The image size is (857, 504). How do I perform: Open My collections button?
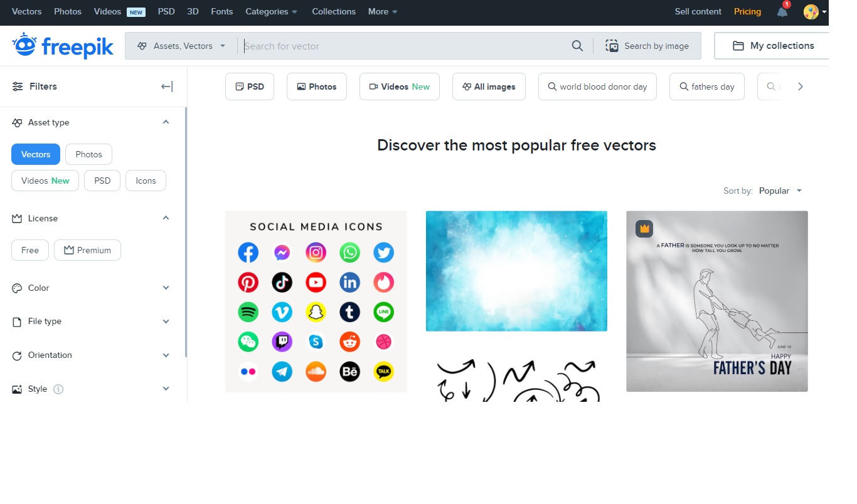(773, 46)
